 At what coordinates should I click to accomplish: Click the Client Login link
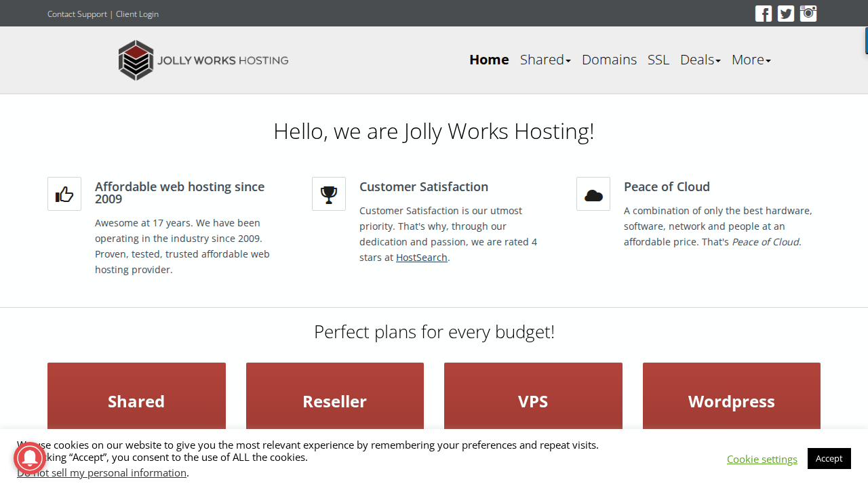137,14
